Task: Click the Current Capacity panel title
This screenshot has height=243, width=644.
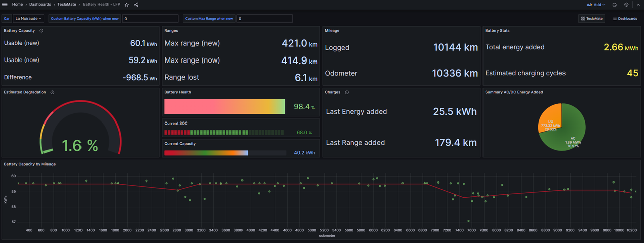Action: pos(180,144)
